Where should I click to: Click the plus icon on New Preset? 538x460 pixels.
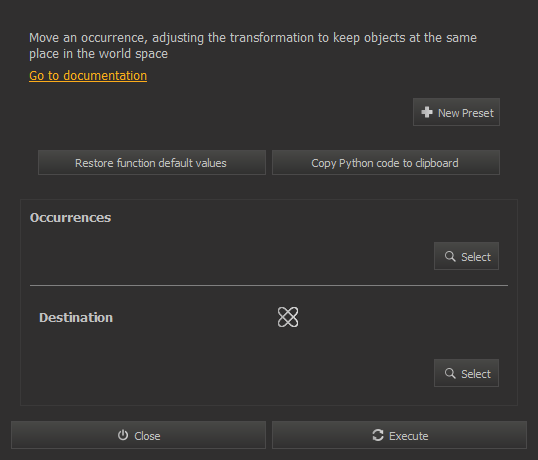tap(427, 112)
